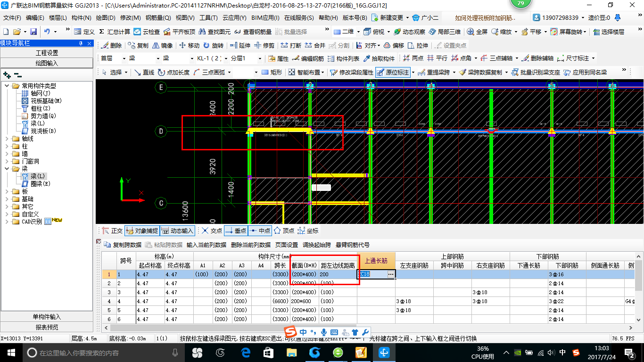The height and width of the screenshot is (362, 644).
Task: Open the 楼层(L) menu
Action: tap(58, 18)
